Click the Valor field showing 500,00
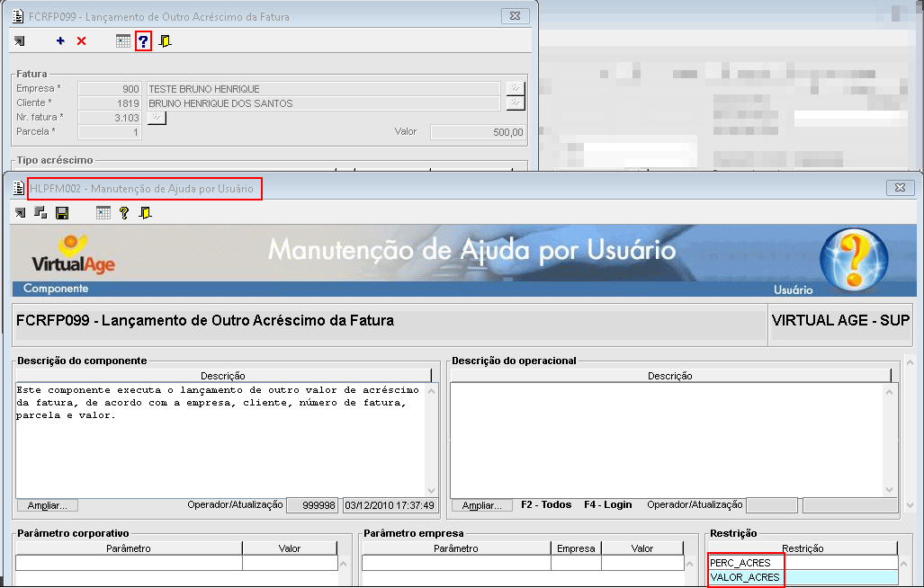Viewport: 924px width, 588px height. 478,132
